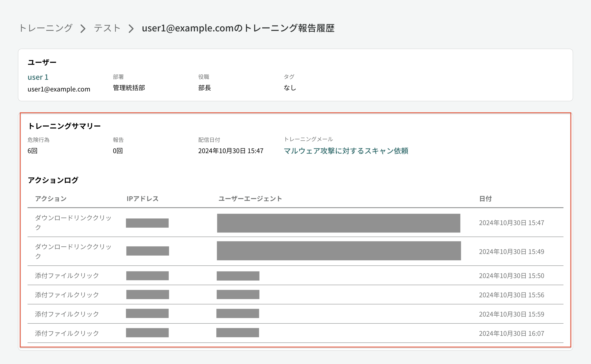Viewport: 591px width, 364px height.
Task: Select the 添付ファイルクリック action at 16:07
Action: coord(67,334)
